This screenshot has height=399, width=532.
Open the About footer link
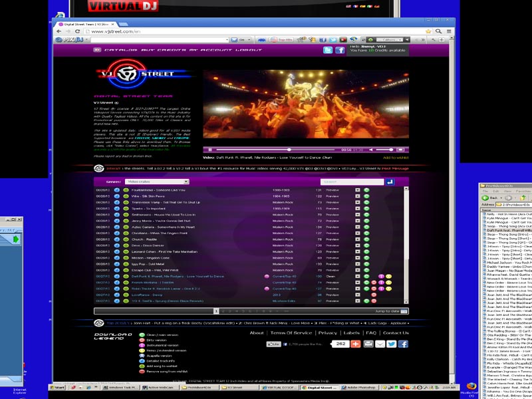coord(257,333)
